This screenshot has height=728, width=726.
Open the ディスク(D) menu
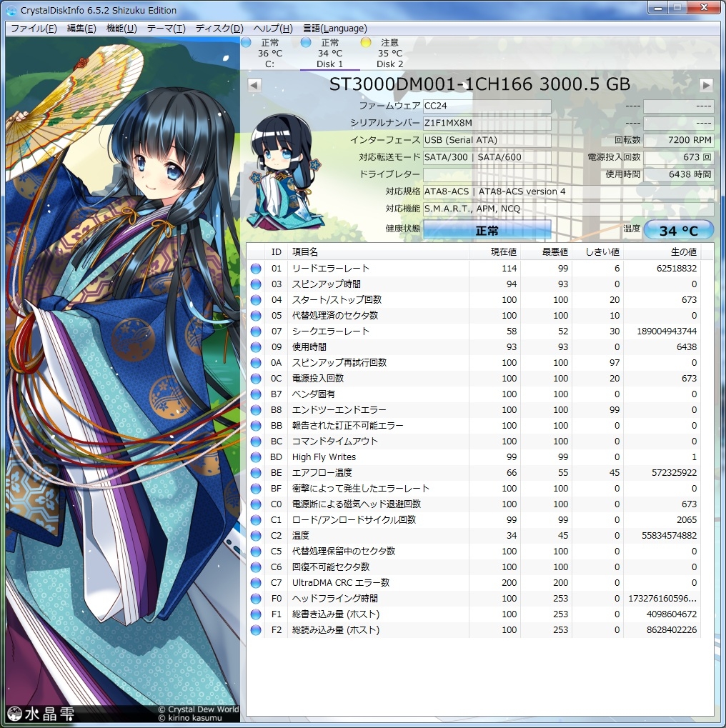click(x=219, y=29)
